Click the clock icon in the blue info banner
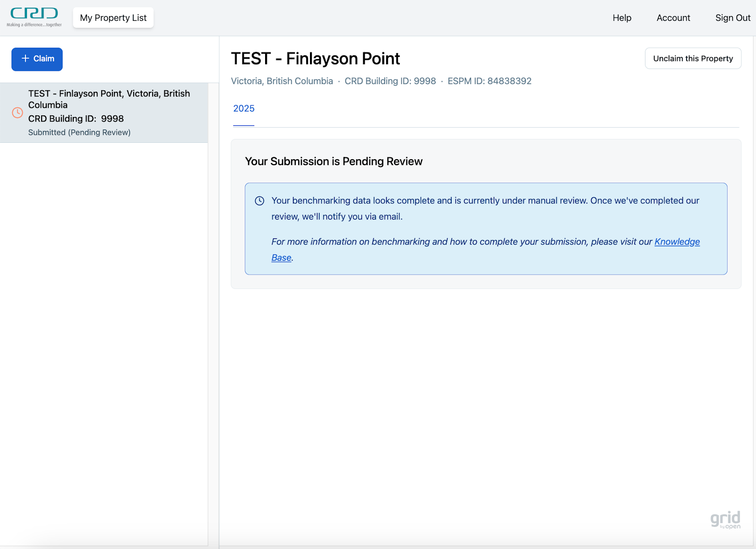 [259, 201]
